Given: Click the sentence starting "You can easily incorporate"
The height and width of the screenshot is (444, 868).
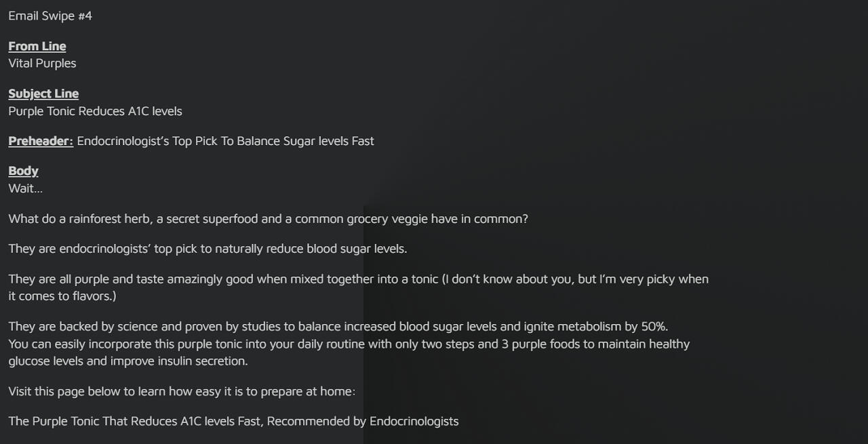Looking at the screenshot, I should pos(349,344).
